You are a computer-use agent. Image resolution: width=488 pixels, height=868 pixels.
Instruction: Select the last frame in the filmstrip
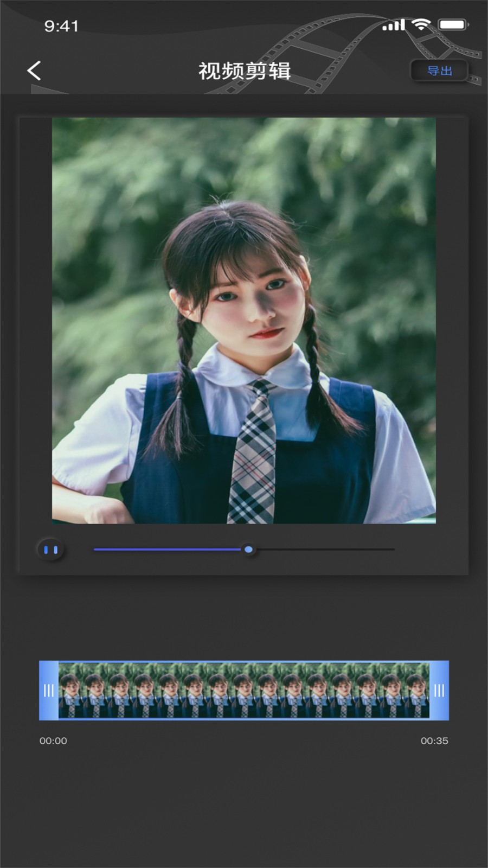(x=416, y=690)
